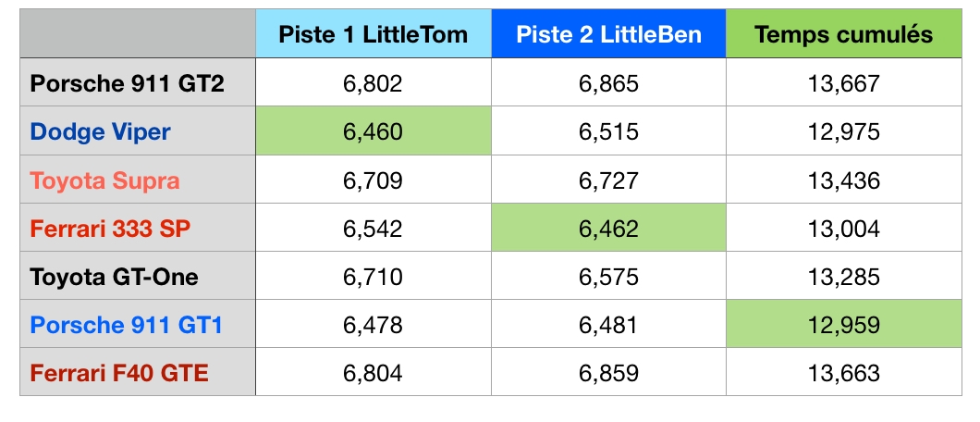Click the green highlighted 6,462 cell
Image resolution: width=980 pixels, height=422 pixels.
click(x=608, y=228)
